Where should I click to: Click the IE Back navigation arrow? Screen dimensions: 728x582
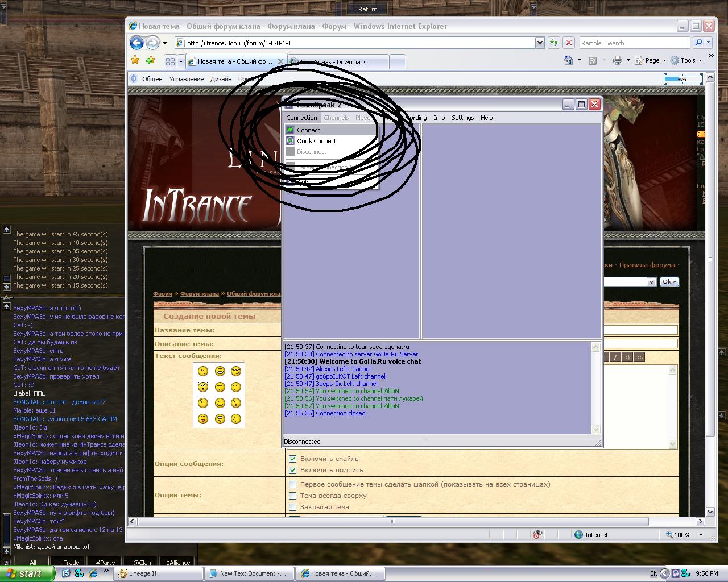[136, 43]
